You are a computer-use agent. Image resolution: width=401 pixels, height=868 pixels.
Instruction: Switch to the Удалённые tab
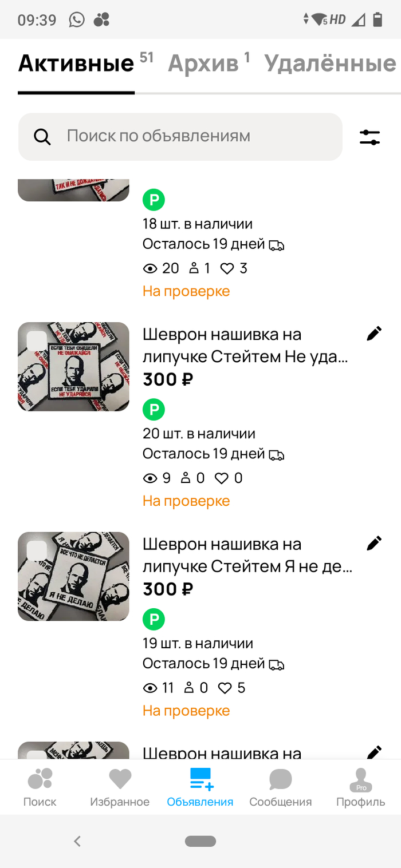pos(330,64)
